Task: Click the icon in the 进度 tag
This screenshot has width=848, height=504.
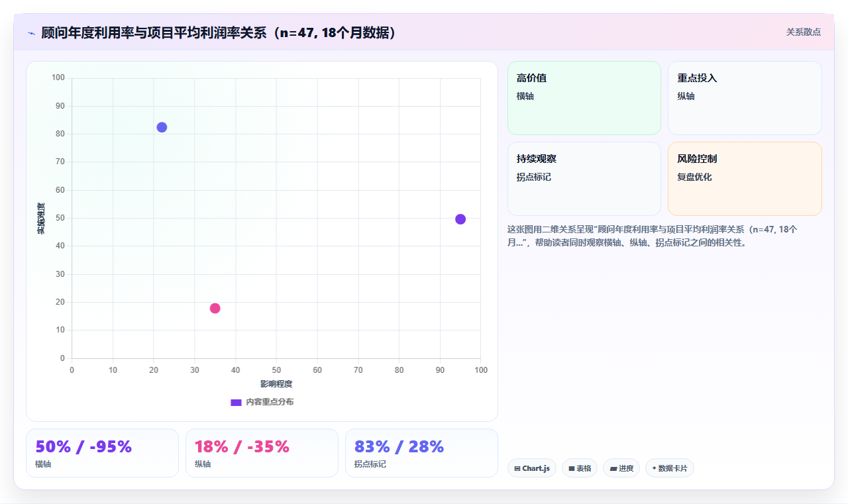Action: [613, 469]
